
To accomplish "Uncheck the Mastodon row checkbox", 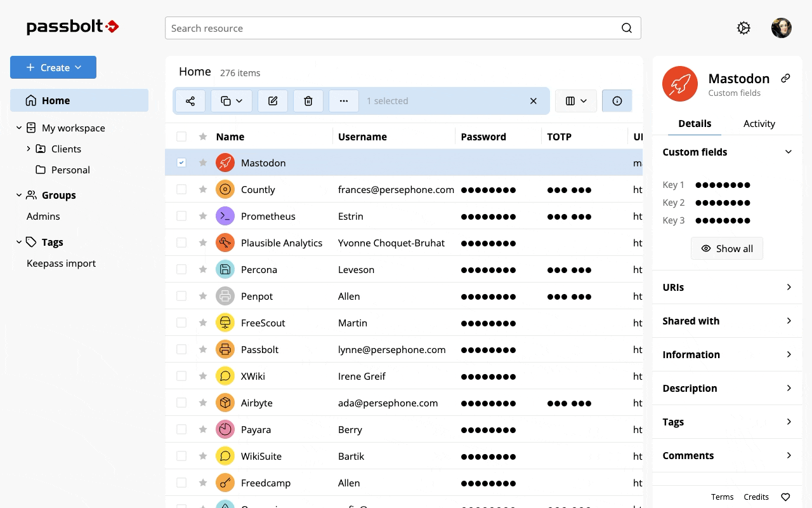I will tap(181, 163).
